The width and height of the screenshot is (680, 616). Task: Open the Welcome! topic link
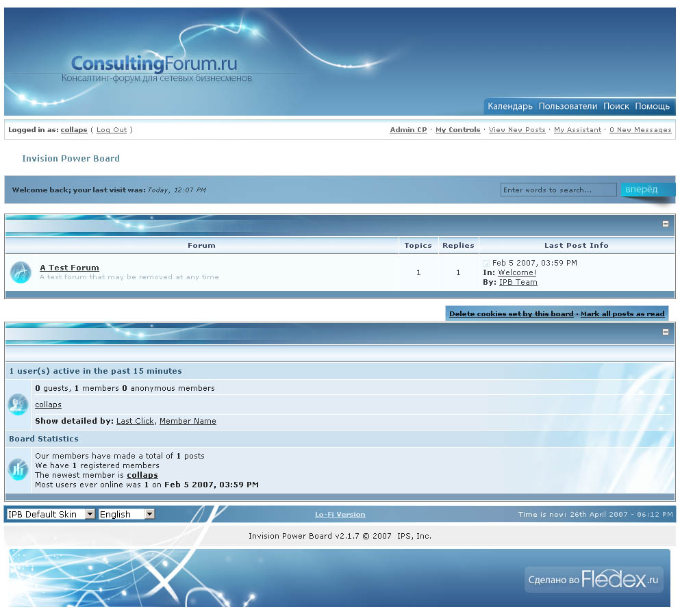pos(517,272)
